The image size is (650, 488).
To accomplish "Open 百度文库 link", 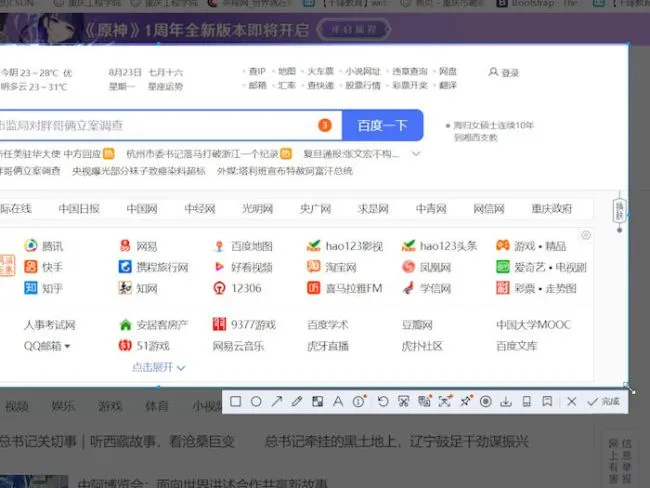I will coord(517,346).
